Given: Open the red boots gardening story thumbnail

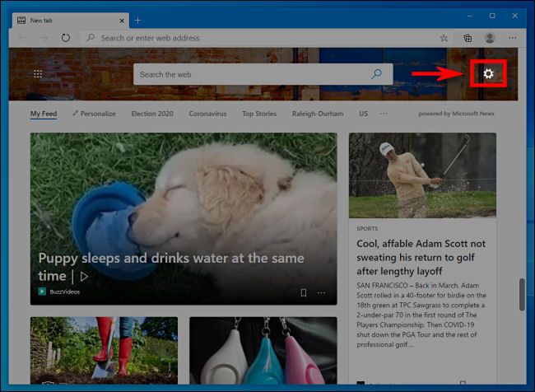Looking at the screenshot, I should [x=104, y=350].
